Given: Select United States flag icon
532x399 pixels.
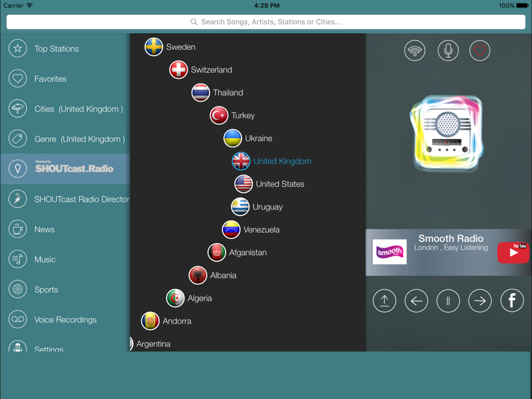Looking at the screenshot, I should [x=244, y=184].
